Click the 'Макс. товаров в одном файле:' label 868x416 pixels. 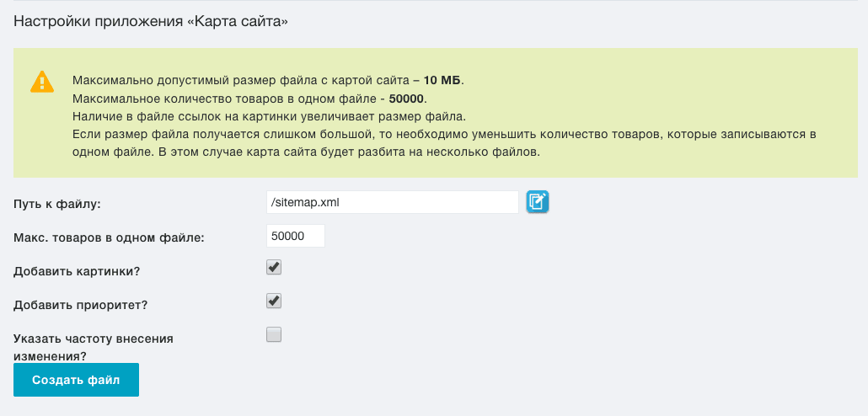[109, 237]
